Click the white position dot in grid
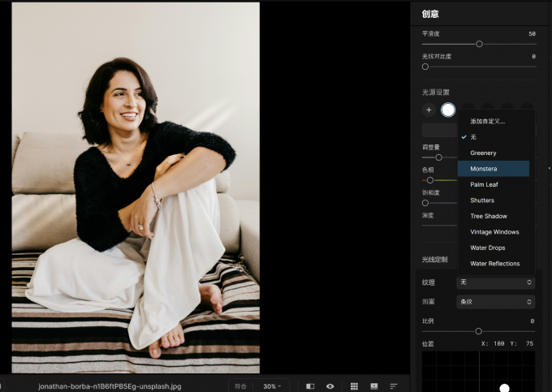Viewport: 552px width, 392px height. click(x=504, y=388)
